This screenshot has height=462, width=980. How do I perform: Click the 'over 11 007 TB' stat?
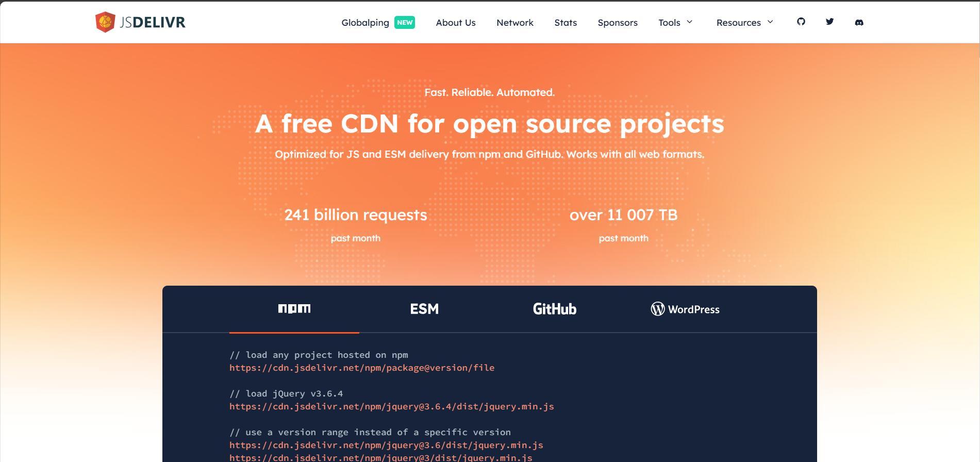(x=623, y=214)
